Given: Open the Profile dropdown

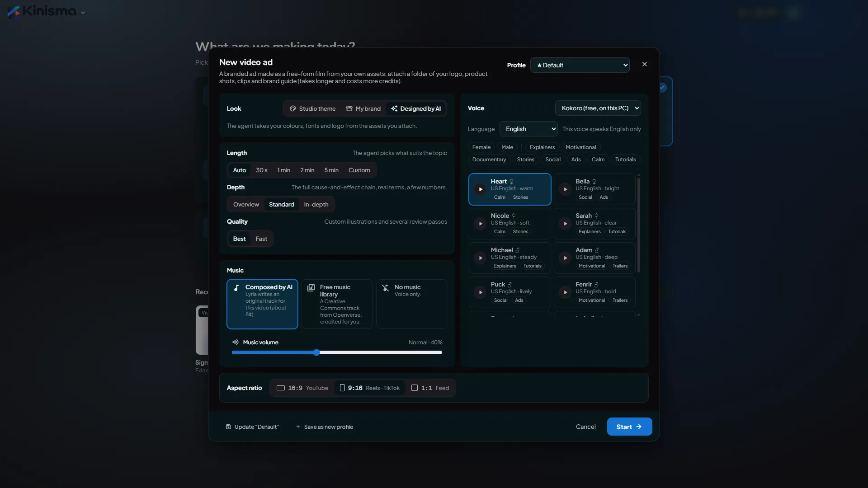Looking at the screenshot, I should (580, 65).
